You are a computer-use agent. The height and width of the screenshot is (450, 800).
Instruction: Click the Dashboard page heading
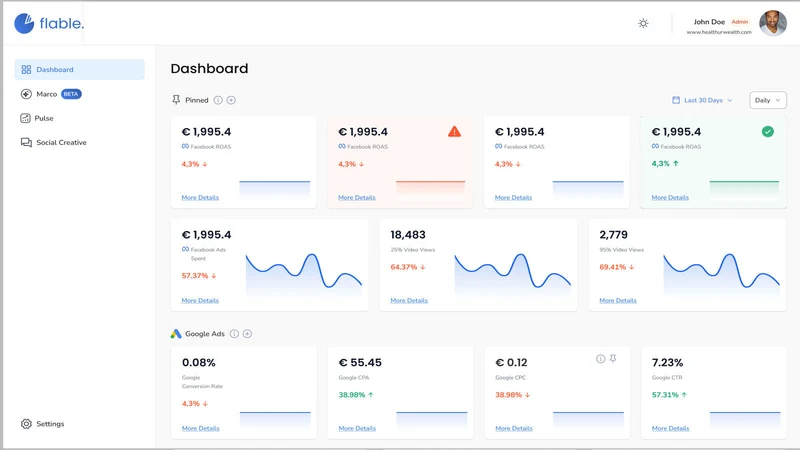pyautogui.click(x=209, y=68)
